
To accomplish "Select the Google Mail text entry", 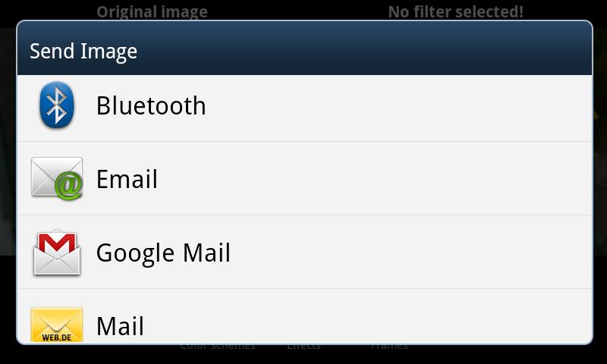I will pos(163,253).
